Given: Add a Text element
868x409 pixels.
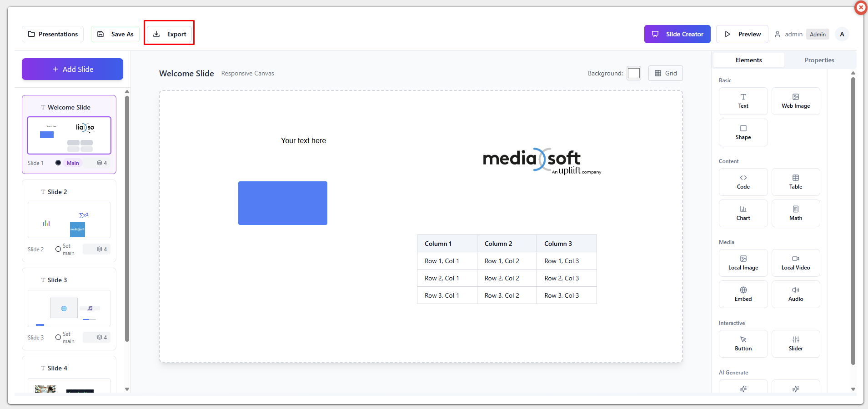Looking at the screenshot, I should pyautogui.click(x=743, y=101).
